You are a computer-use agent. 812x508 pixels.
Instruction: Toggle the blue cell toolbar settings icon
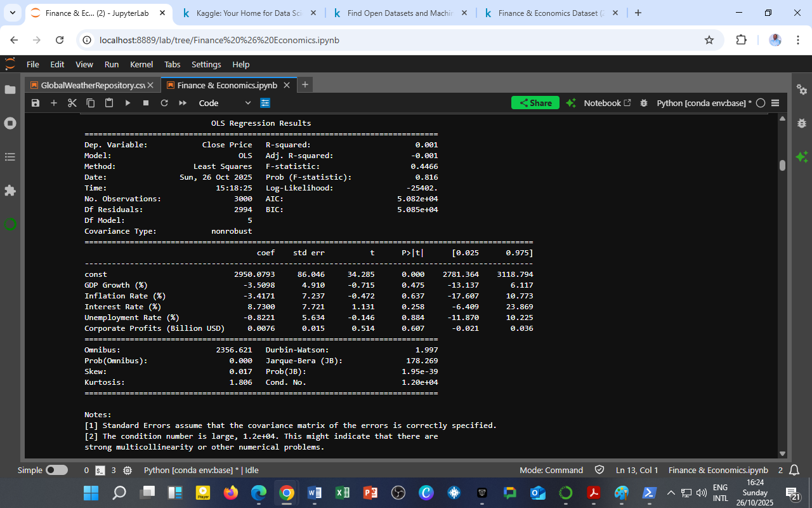265,102
